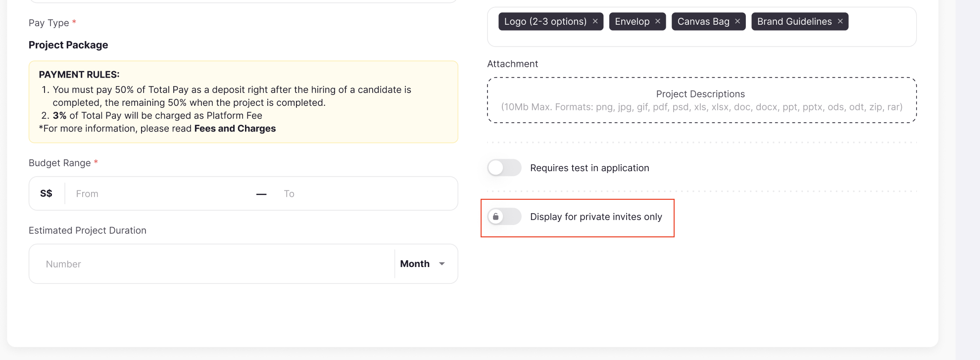Delete the Canvas Bag tag
The image size is (980, 360).
[737, 21]
